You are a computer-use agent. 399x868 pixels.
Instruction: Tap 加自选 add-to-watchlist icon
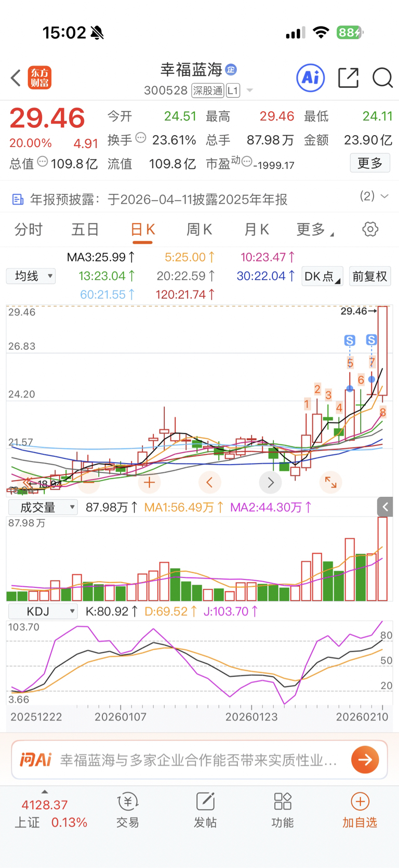tap(360, 811)
